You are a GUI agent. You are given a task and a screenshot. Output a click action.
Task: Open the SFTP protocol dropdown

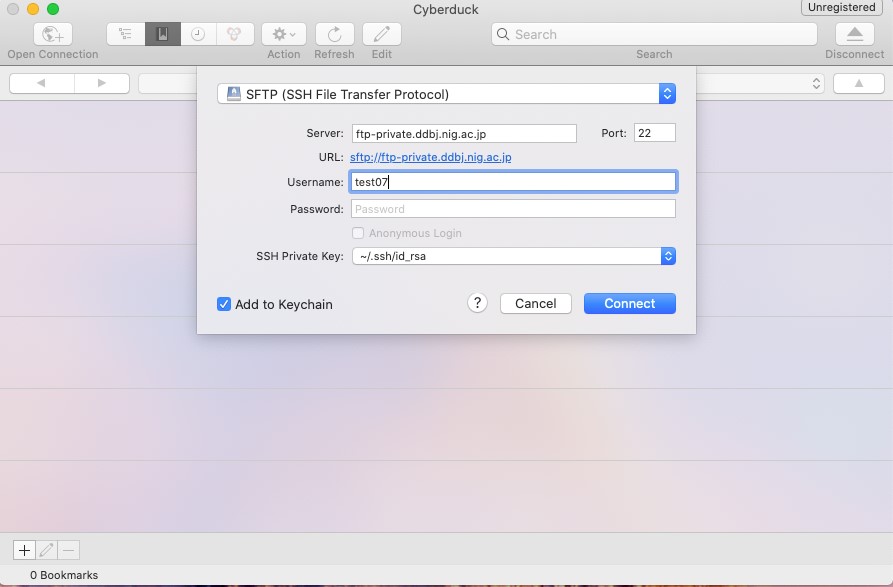(446, 94)
